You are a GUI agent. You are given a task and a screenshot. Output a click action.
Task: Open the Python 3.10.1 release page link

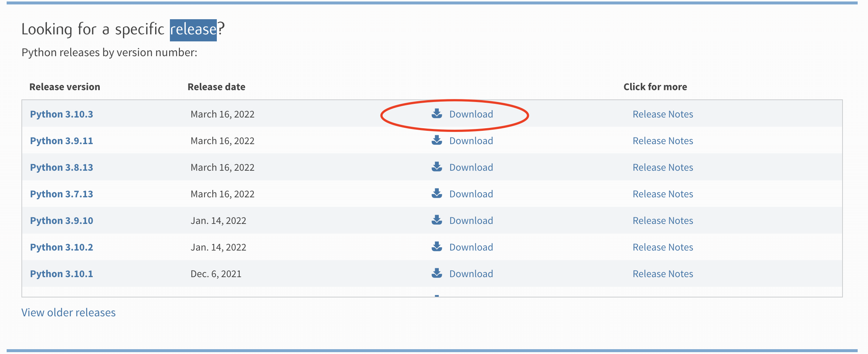click(x=62, y=274)
